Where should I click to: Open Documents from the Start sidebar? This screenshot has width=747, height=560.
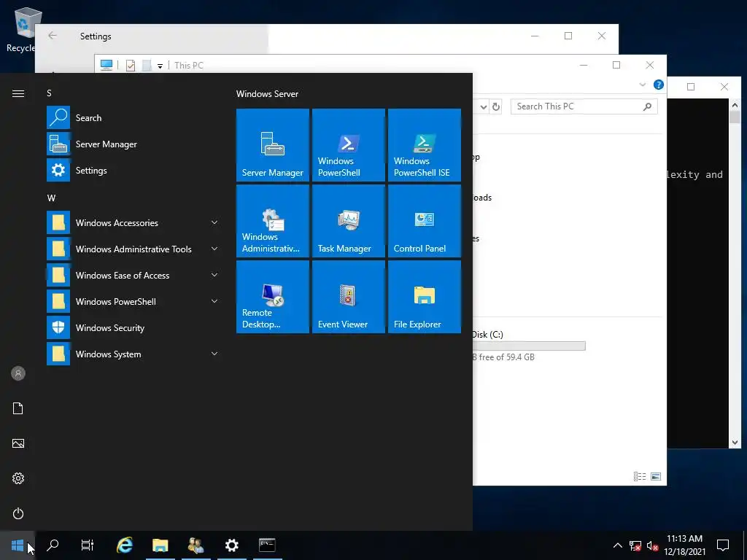pyautogui.click(x=18, y=408)
